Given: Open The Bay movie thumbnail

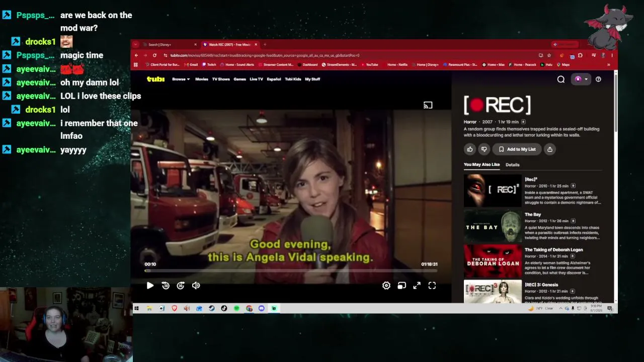Looking at the screenshot, I should [493, 226].
